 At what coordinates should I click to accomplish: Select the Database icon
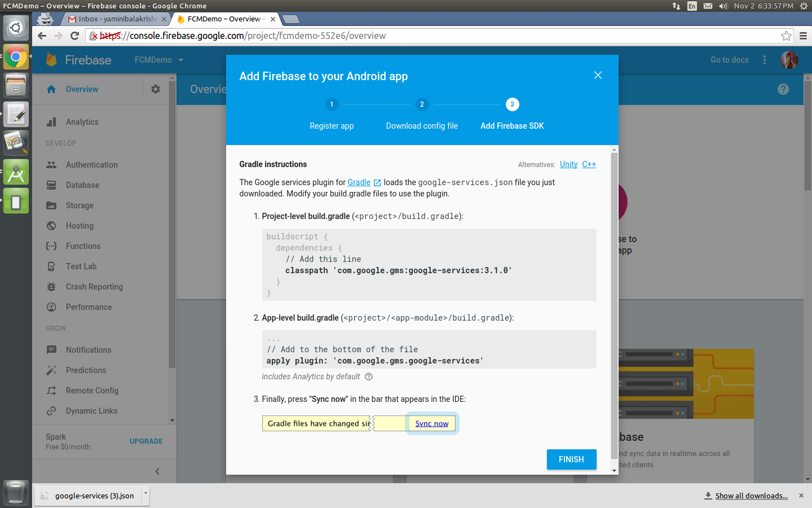[51, 185]
